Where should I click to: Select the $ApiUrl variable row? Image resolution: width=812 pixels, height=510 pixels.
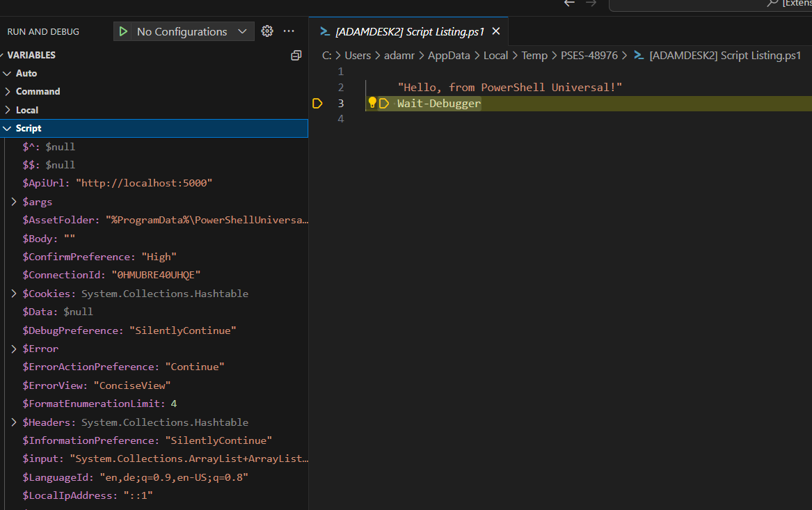click(117, 183)
